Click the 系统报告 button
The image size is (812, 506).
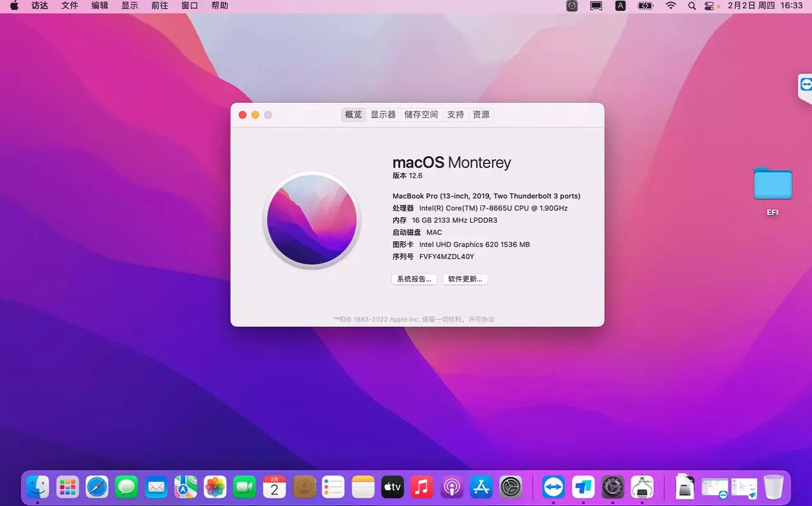[414, 279]
